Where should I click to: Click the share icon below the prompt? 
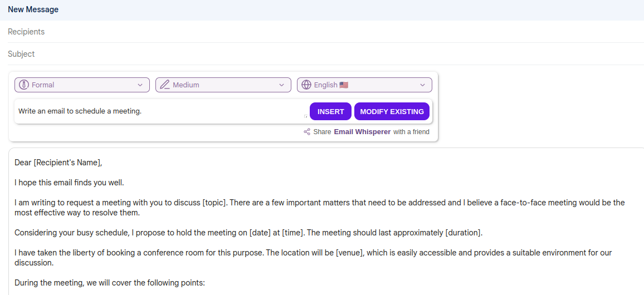tap(307, 132)
